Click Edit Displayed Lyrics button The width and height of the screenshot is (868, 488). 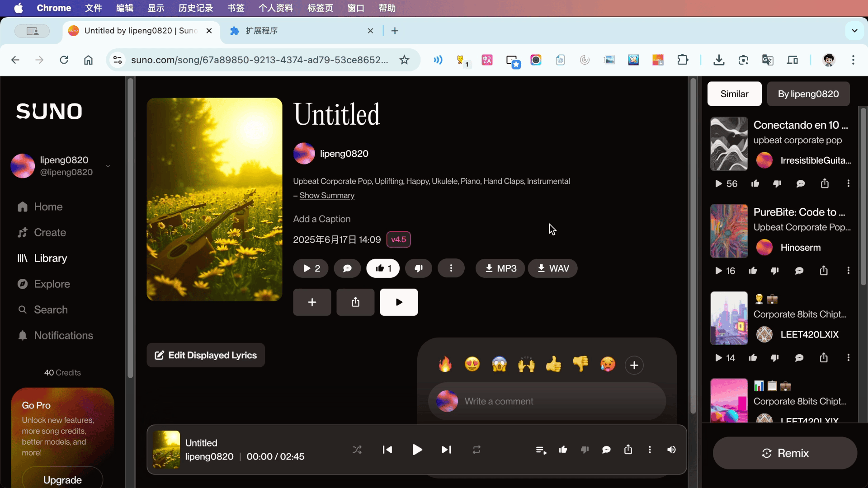click(x=206, y=355)
